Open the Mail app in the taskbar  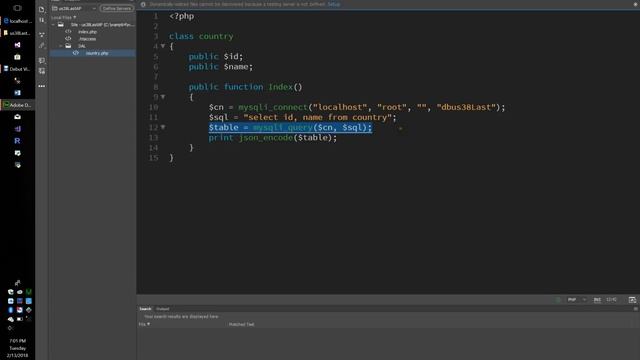pos(17,117)
